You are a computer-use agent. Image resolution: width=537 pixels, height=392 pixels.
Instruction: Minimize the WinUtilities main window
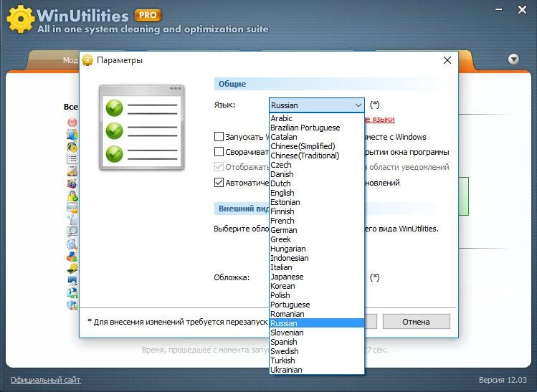point(499,9)
